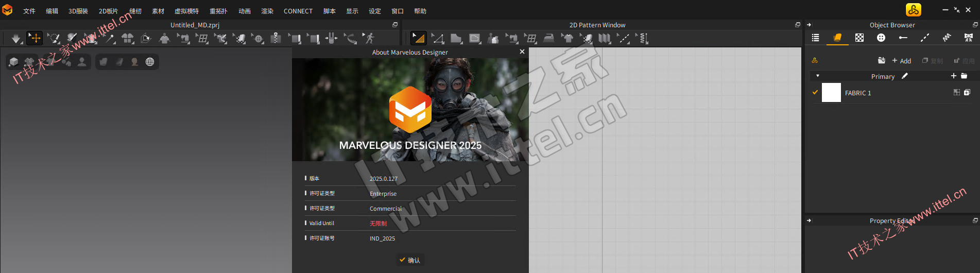Toggle avatar display icon in viewport toolbar

(82, 62)
